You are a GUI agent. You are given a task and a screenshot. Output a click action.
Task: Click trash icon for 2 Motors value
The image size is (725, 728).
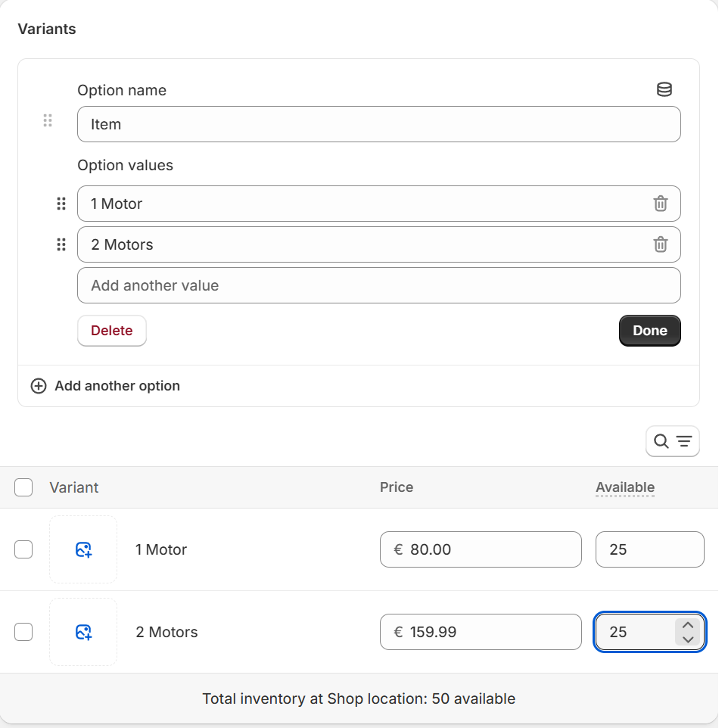[660, 244]
